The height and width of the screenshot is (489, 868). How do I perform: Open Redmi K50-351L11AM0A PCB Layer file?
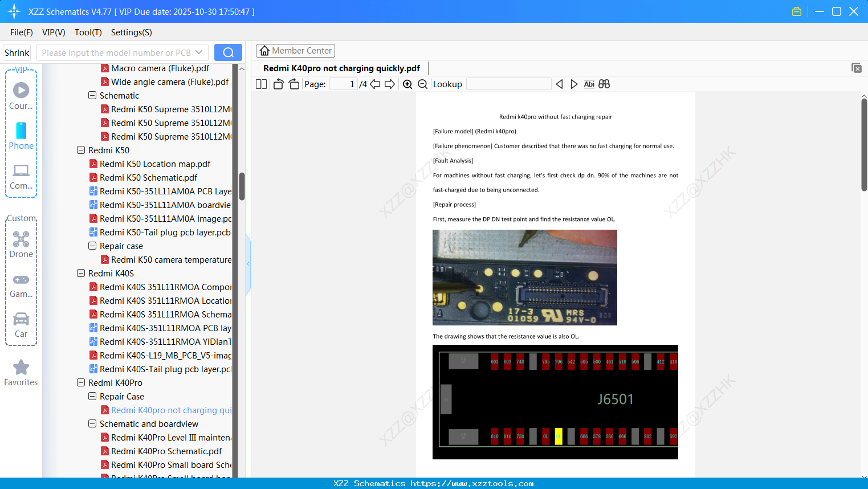(x=160, y=191)
